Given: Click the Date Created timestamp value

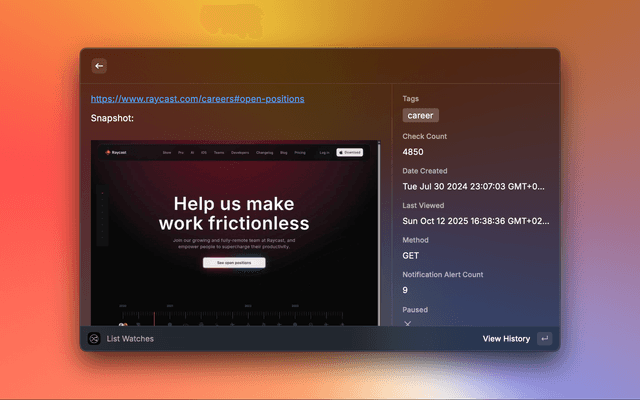Looking at the screenshot, I should (474, 186).
